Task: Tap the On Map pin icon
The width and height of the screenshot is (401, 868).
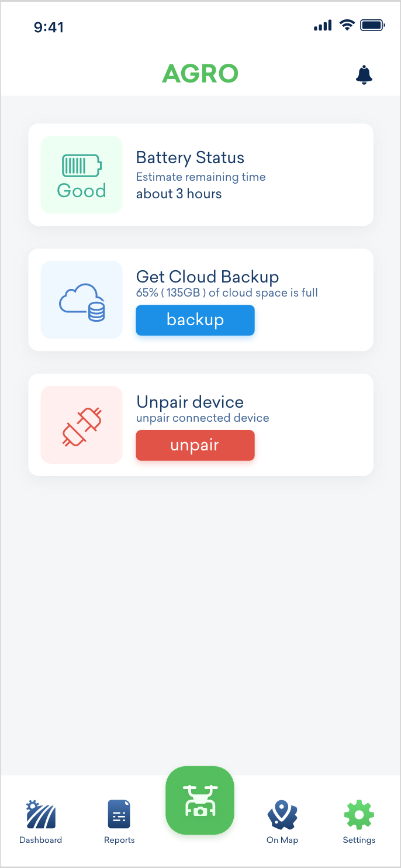Action: tap(282, 814)
